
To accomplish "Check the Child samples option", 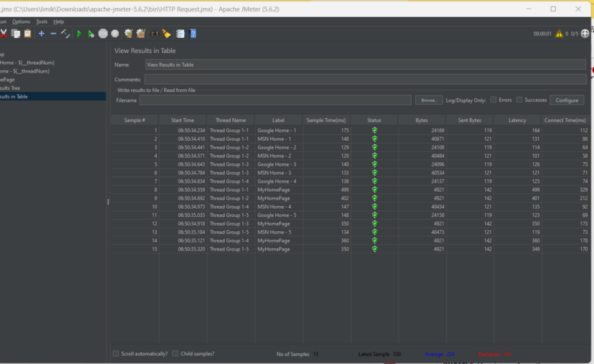I will [175, 354].
